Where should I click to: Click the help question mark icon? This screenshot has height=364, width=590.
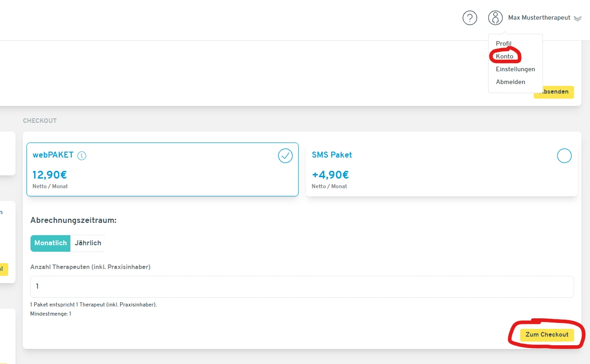click(469, 18)
